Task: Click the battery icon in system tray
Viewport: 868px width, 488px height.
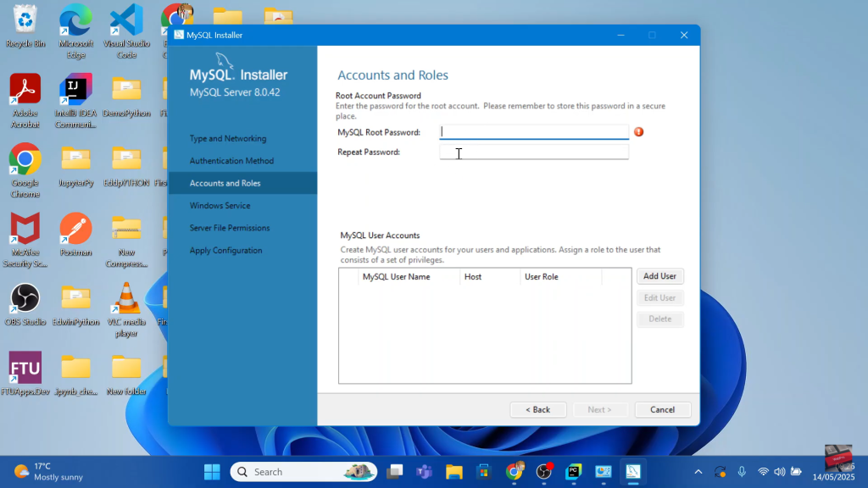Action: [x=796, y=472]
